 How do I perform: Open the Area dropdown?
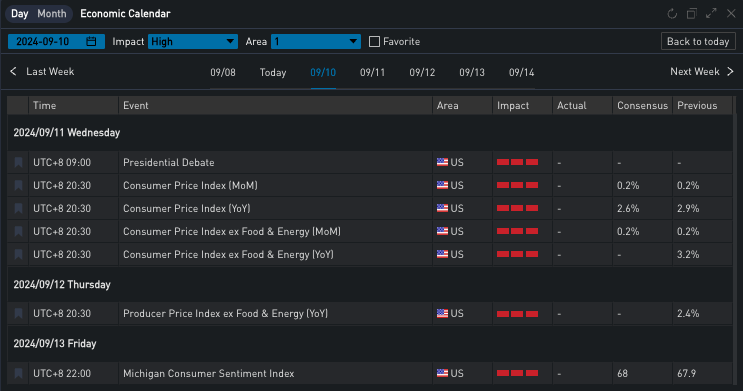[x=316, y=42]
